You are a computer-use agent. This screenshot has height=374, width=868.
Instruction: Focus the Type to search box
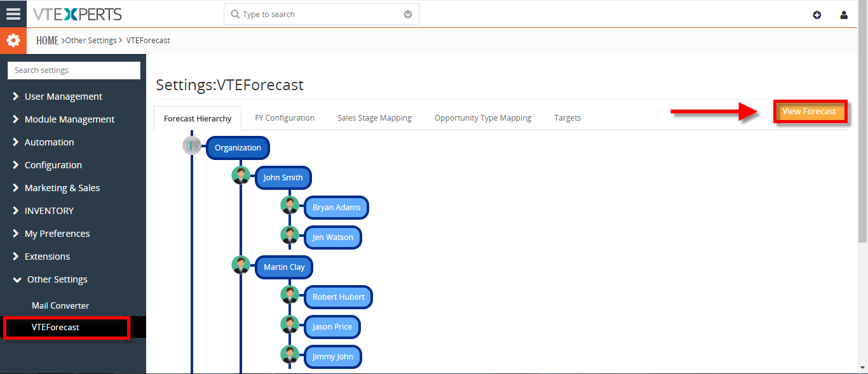[x=321, y=14]
